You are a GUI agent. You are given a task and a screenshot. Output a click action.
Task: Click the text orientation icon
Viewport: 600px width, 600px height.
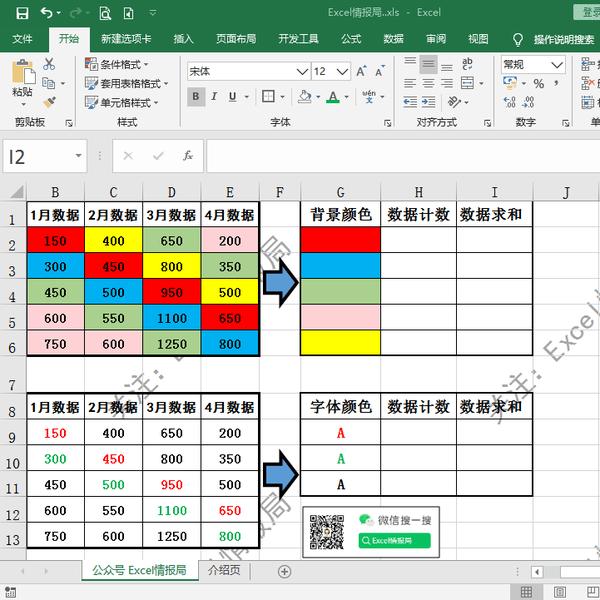pos(454,102)
